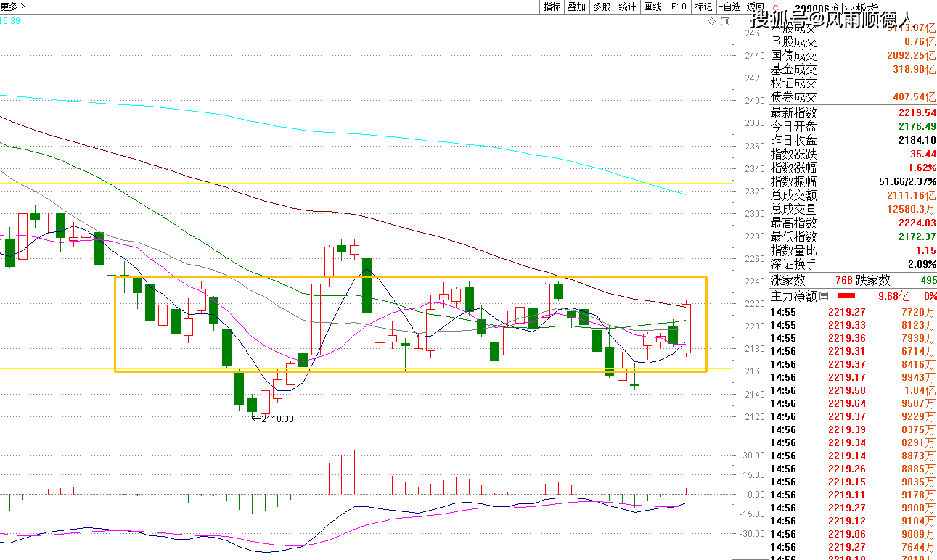Open the list icon beside 主力净额

(x=823, y=296)
